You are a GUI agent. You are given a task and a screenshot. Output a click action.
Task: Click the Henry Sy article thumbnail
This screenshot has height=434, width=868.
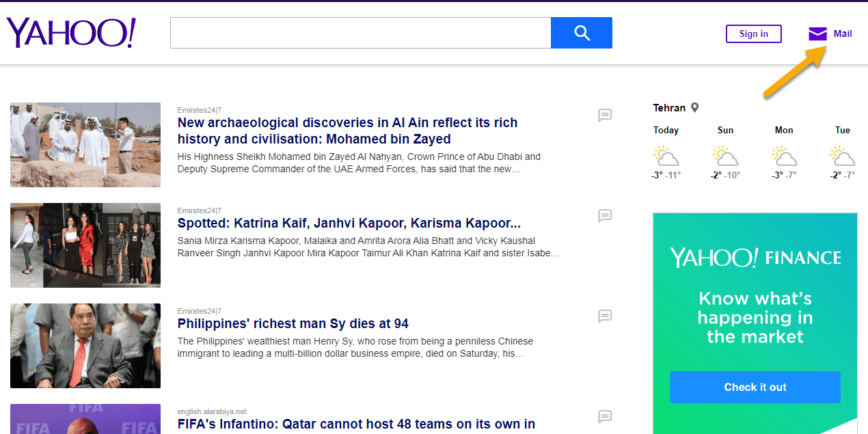[x=85, y=346]
